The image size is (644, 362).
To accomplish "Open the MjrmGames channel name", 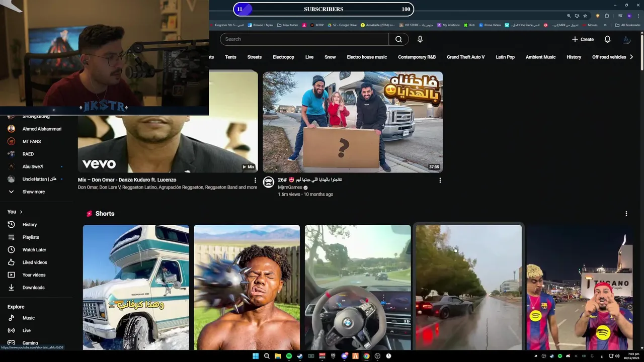I will click(290, 188).
